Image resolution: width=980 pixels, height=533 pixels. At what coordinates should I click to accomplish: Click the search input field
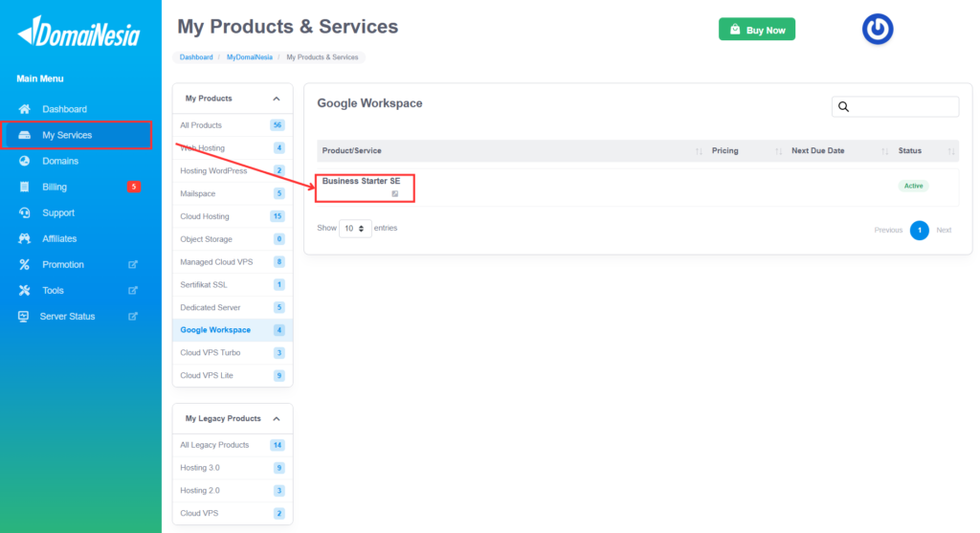896,107
